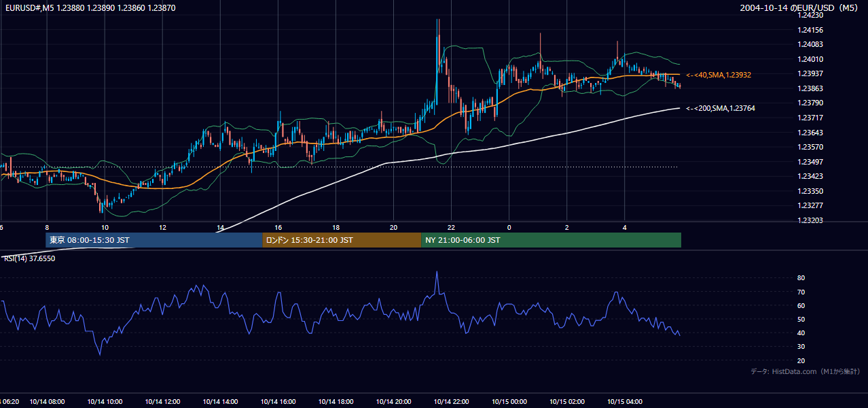Click the Tokyo 08:00-15:30 JST session bar

(154, 240)
